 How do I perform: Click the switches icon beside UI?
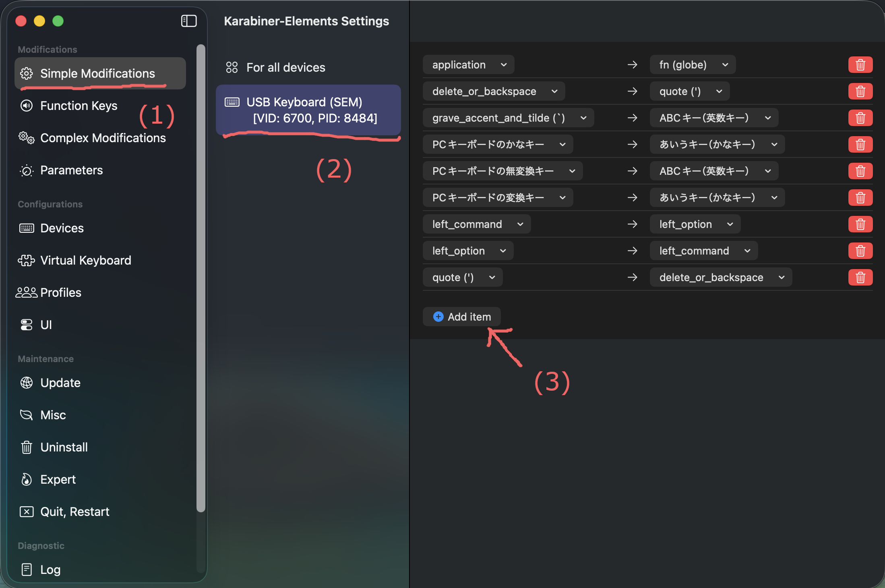(x=27, y=325)
